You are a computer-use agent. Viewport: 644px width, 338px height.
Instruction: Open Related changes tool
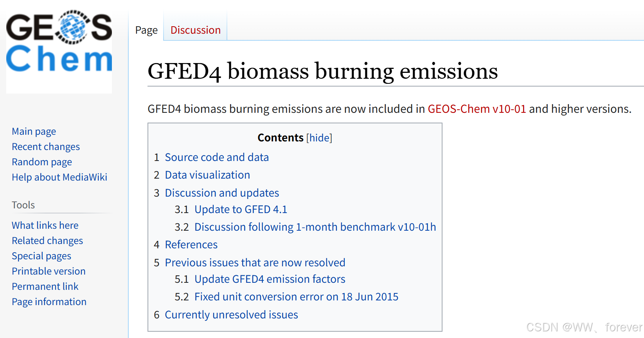coord(47,240)
